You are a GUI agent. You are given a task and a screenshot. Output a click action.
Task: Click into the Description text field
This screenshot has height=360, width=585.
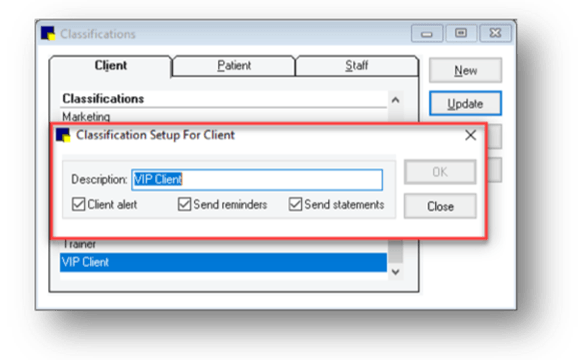click(257, 179)
